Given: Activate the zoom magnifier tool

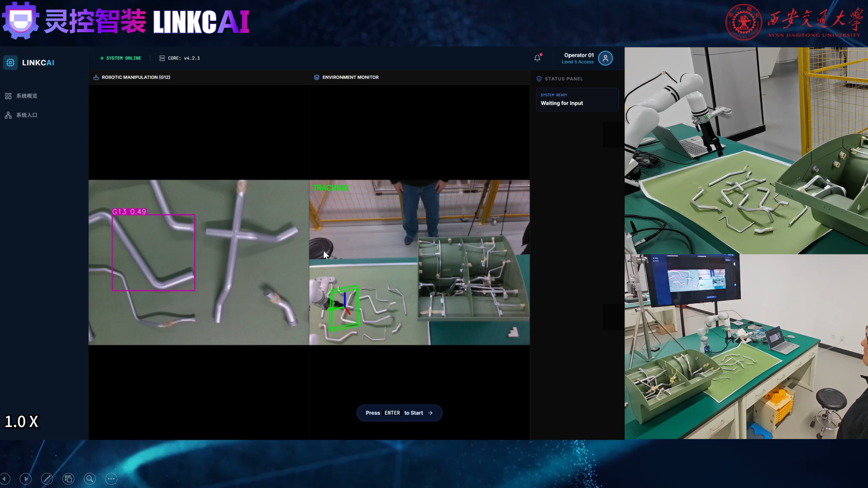Looking at the screenshot, I should coord(90,478).
